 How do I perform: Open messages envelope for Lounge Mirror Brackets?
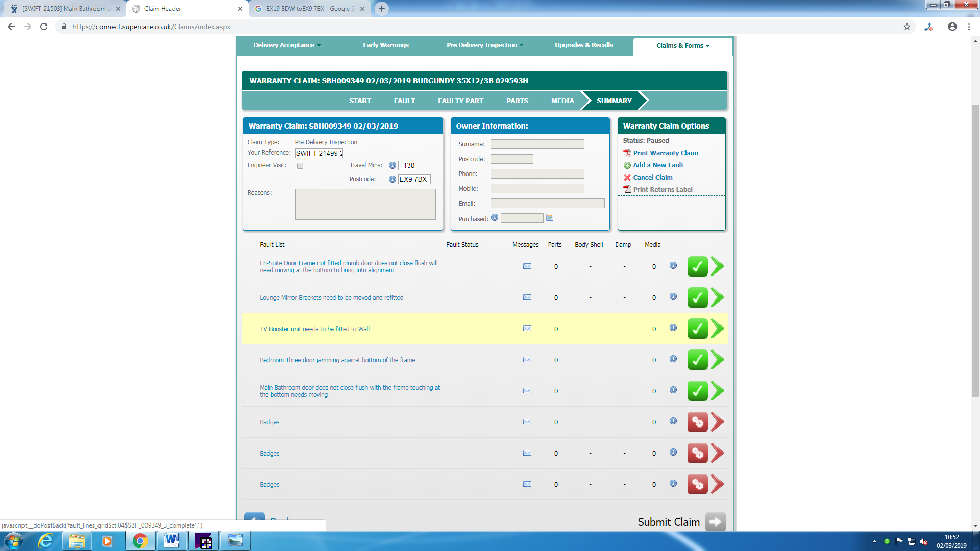click(527, 297)
